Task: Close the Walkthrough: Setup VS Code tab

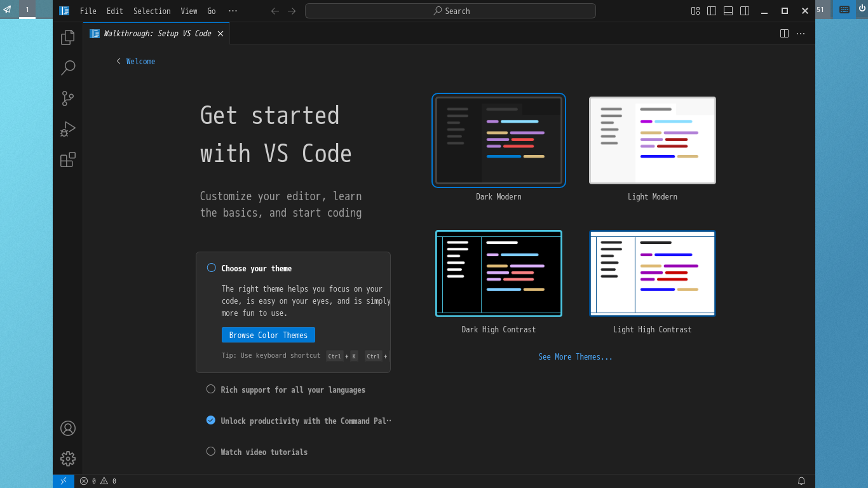Action: pos(220,34)
